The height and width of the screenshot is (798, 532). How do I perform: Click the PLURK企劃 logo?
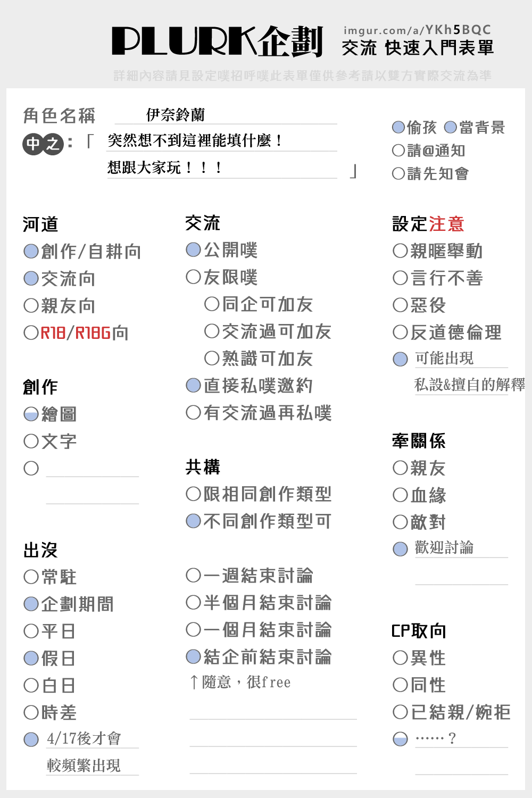pos(217,41)
